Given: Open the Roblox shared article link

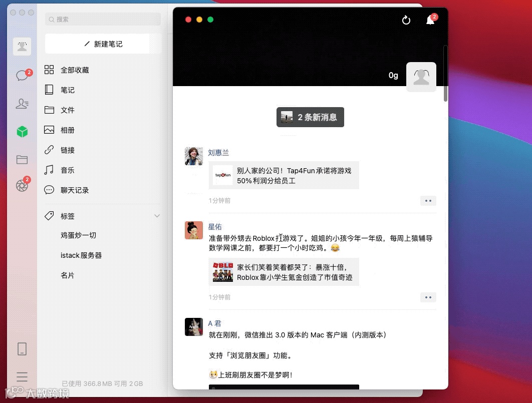Looking at the screenshot, I should point(284,272).
